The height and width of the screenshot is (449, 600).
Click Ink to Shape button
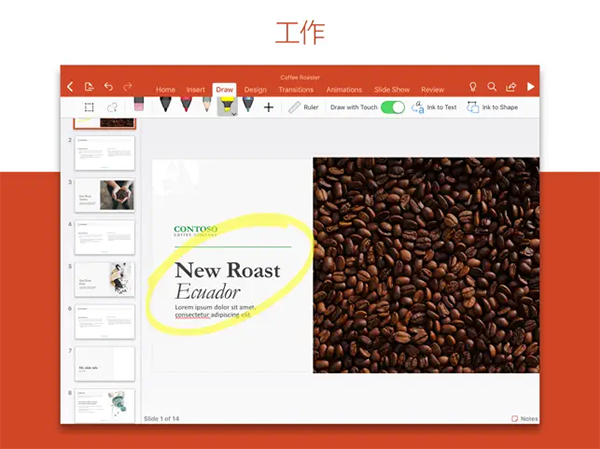[492, 107]
